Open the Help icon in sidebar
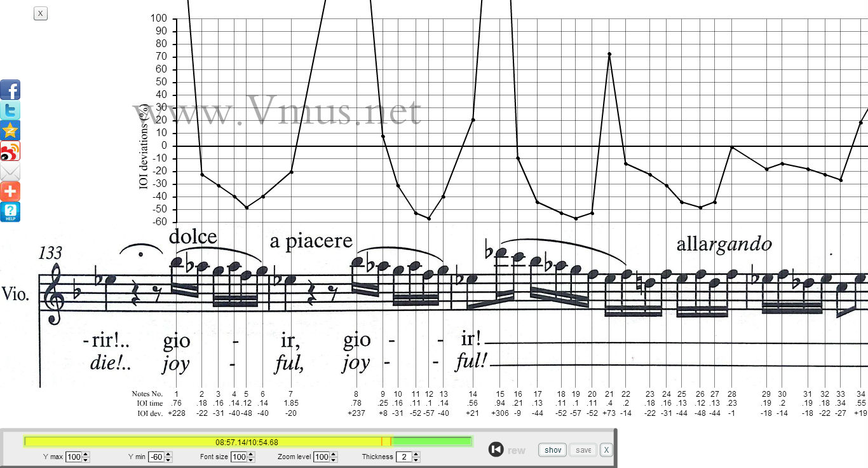Screen dimensions: 868x468 click(10, 212)
